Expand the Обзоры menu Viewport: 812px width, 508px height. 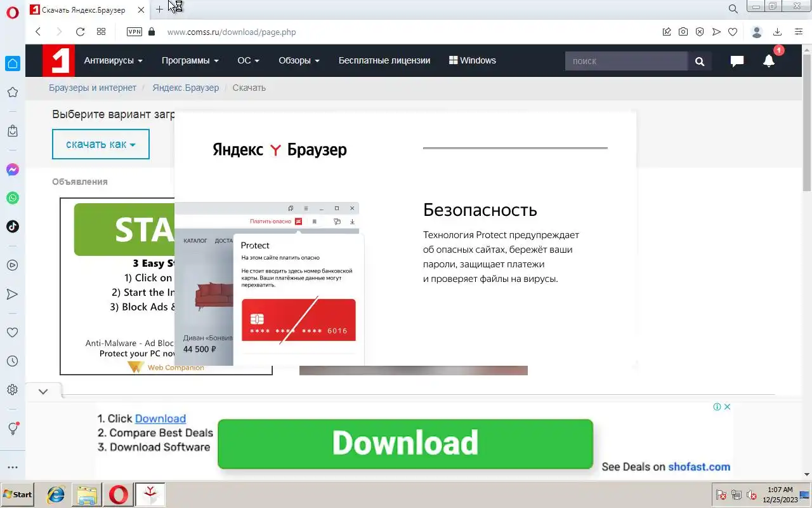(x=299, y=61)
